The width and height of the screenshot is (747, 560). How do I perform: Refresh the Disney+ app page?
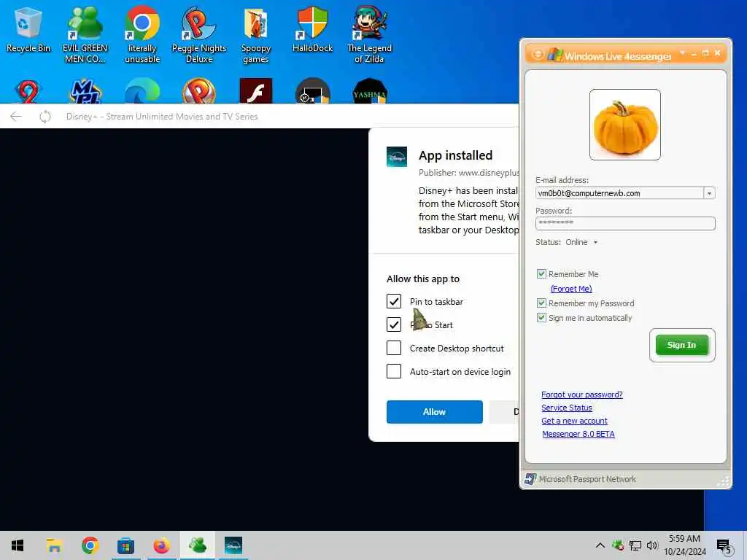tap(45, 117)
